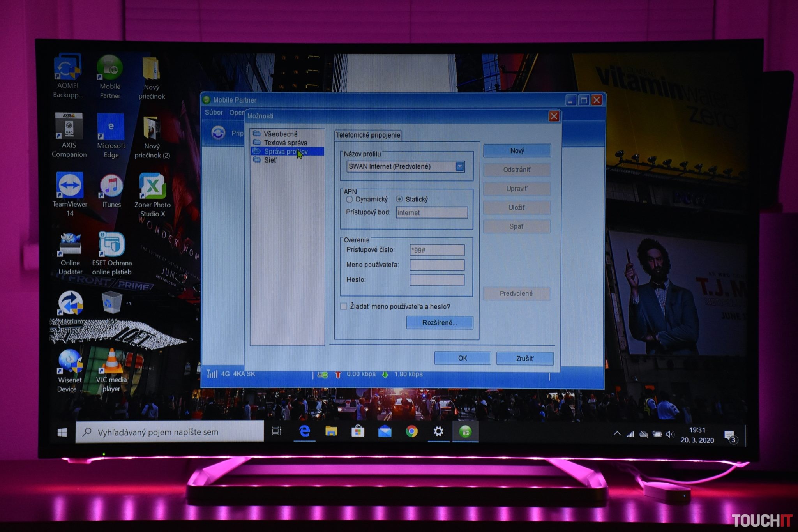Open Google Chrome from the taskbar
The width and height of the screenshot is (798, 532).
(411, 432)
